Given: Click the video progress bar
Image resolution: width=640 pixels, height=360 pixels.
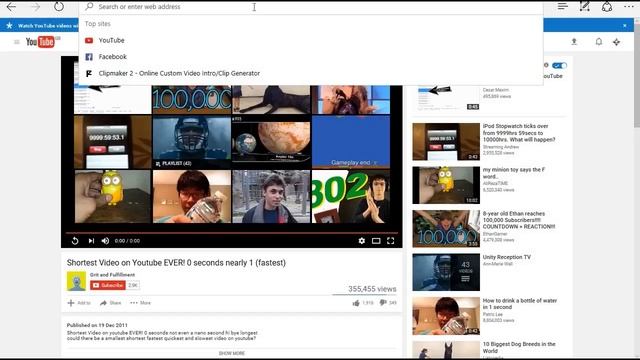Looking at the screenshot, I should click(x=231, y=233).
